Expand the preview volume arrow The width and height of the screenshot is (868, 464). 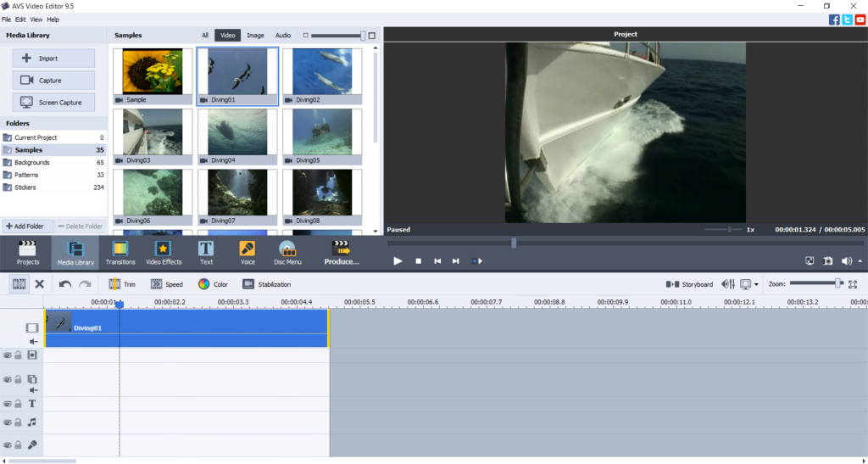860,261
